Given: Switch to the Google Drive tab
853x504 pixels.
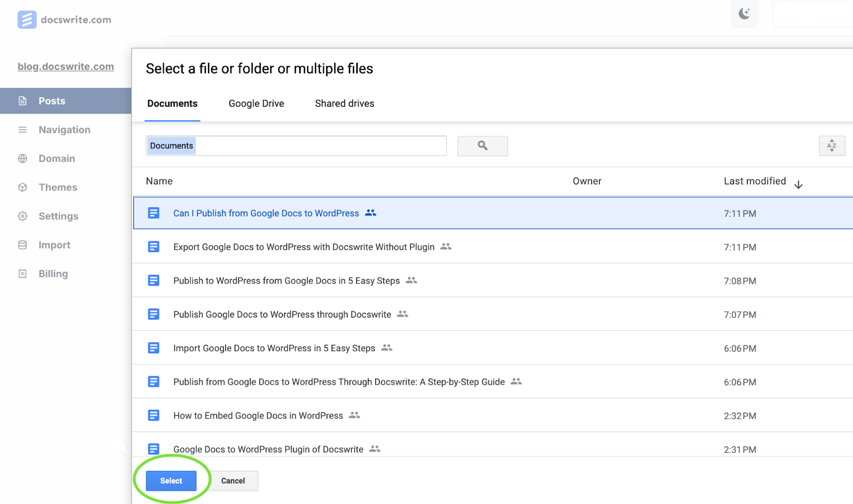Looking at the screenshot, I should point(256,103).
